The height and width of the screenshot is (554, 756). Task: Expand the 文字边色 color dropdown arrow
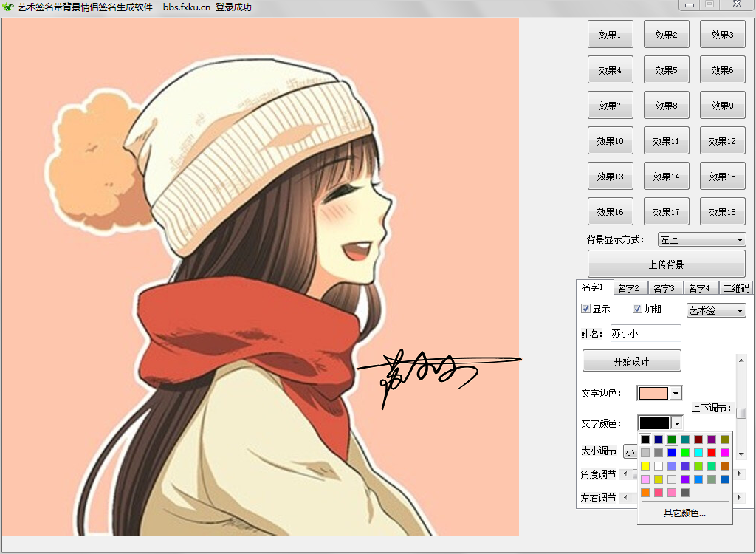pos(676,393)
